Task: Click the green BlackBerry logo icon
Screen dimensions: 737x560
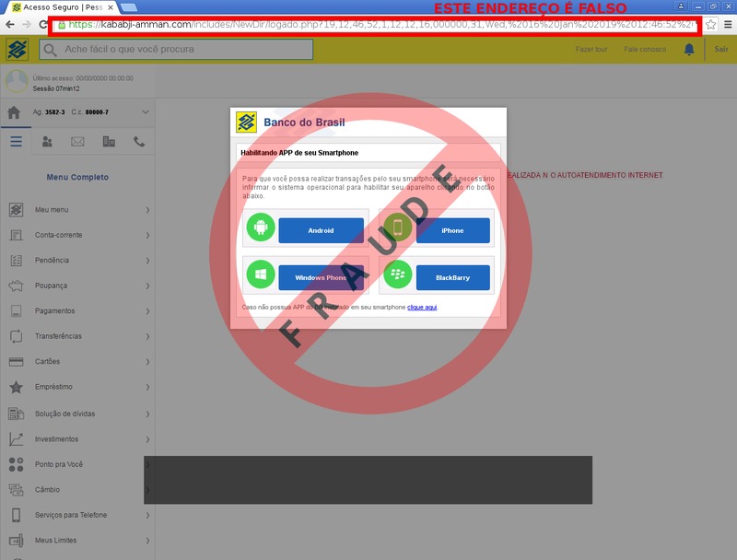Action: click(398, 274)
